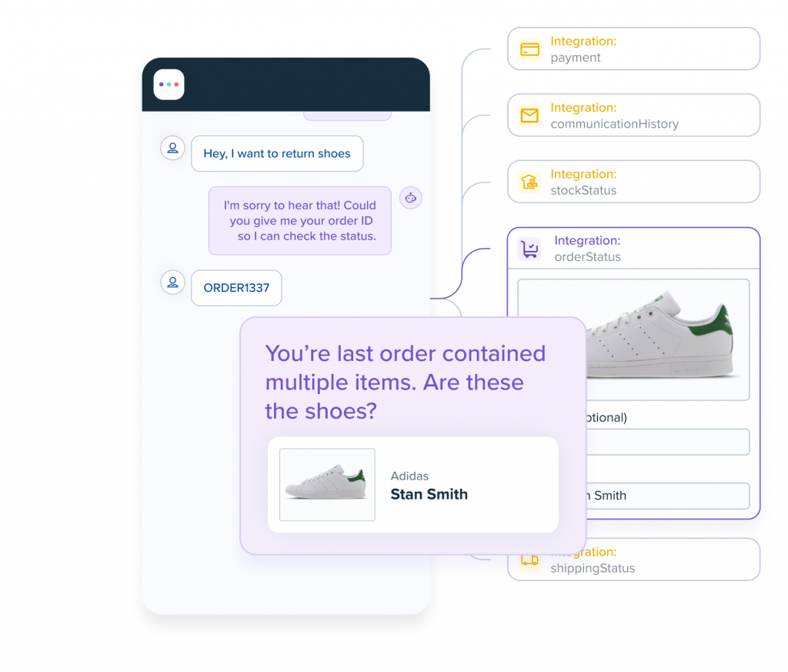
Task: Select the Integration: orderStatus header
Action: (x=634, y=249)
